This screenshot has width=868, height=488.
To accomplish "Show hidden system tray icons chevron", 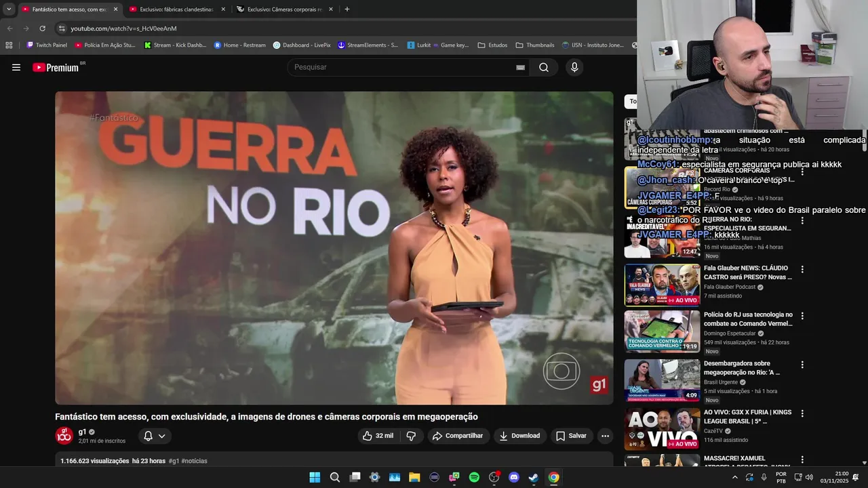I will (734, 477).
